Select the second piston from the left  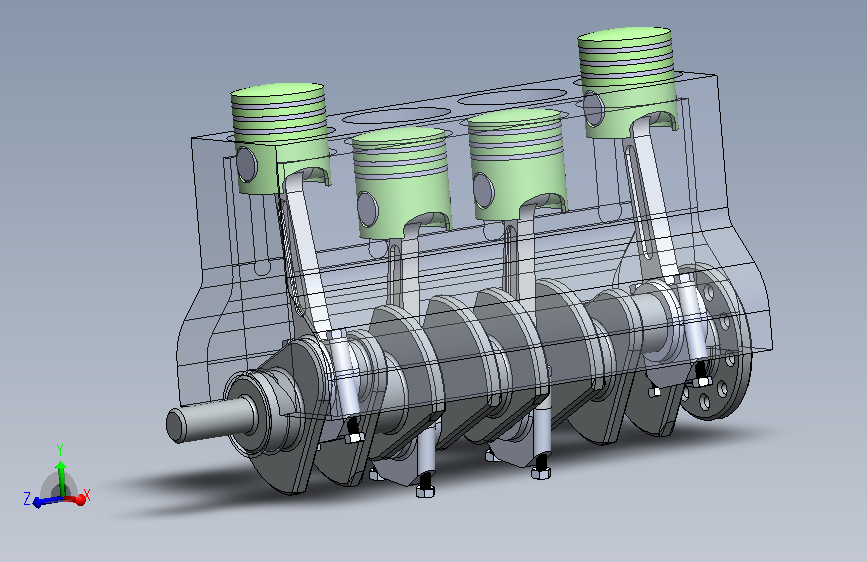403,181
